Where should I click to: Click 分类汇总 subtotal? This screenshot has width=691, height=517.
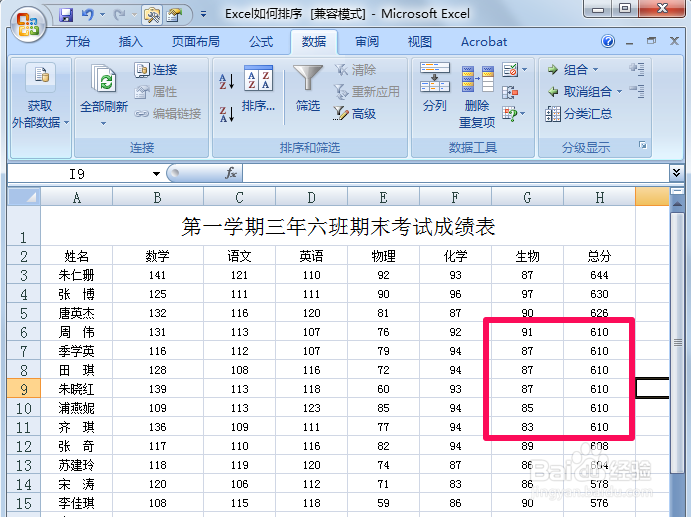(579, 114)
